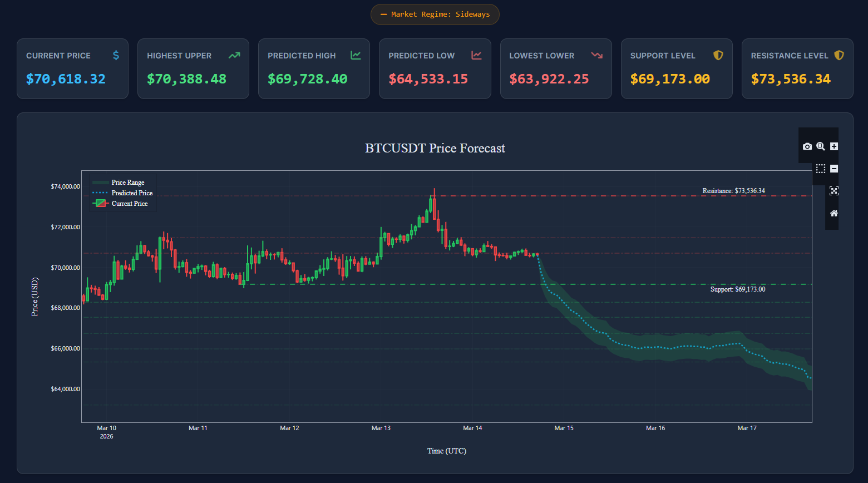Zoom out using the minus icon

click(x=834, y=168)
